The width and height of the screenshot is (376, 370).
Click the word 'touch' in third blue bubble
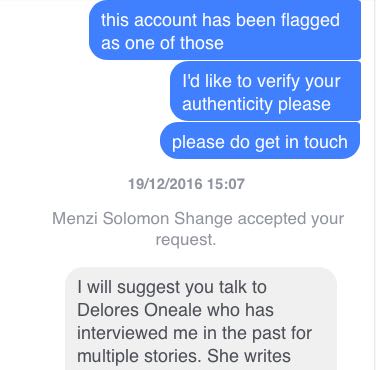325,142
